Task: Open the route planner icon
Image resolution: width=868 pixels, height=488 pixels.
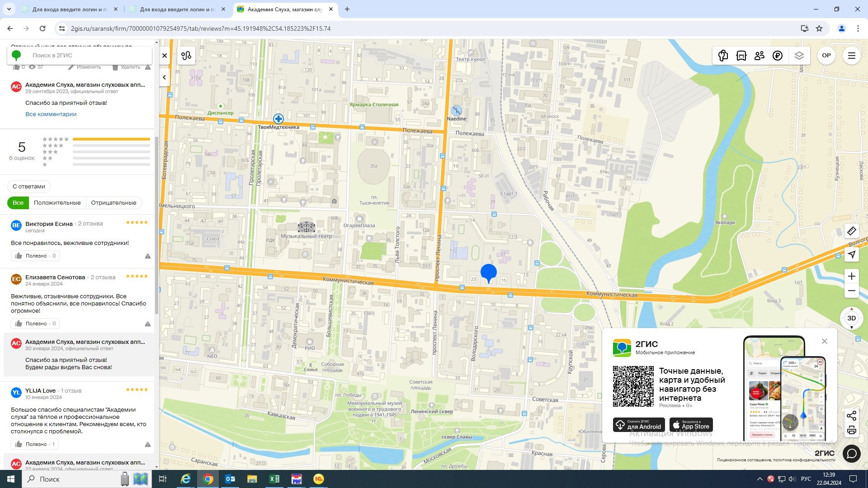Action: tap(186, 56)
